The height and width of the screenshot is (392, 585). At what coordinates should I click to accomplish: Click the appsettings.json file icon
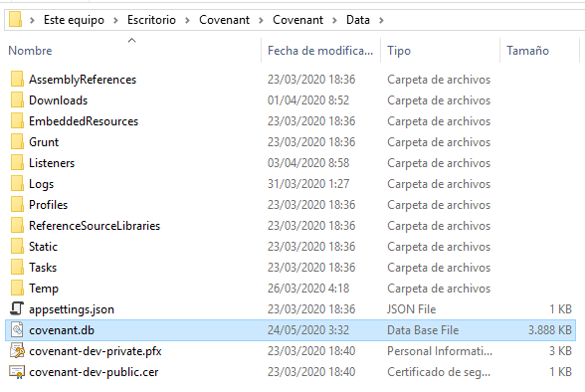click(x=17, y=308)
